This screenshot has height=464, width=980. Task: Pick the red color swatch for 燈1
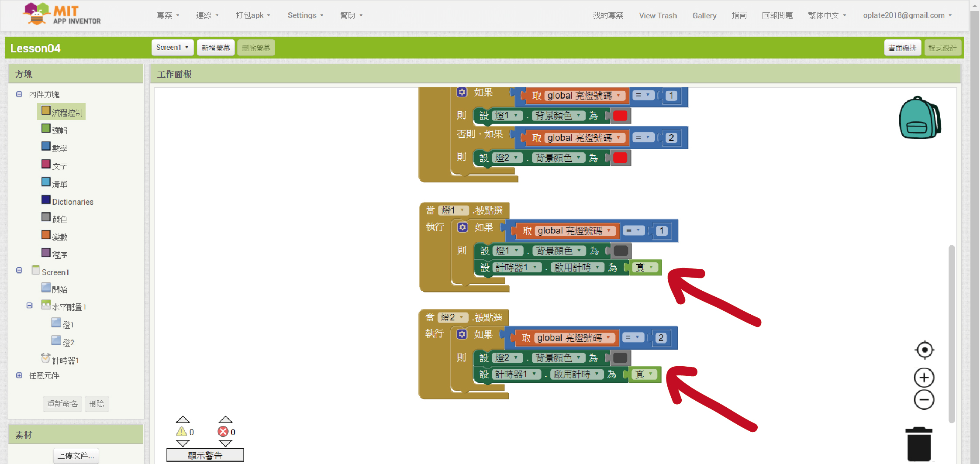click(x=620, y=116)
